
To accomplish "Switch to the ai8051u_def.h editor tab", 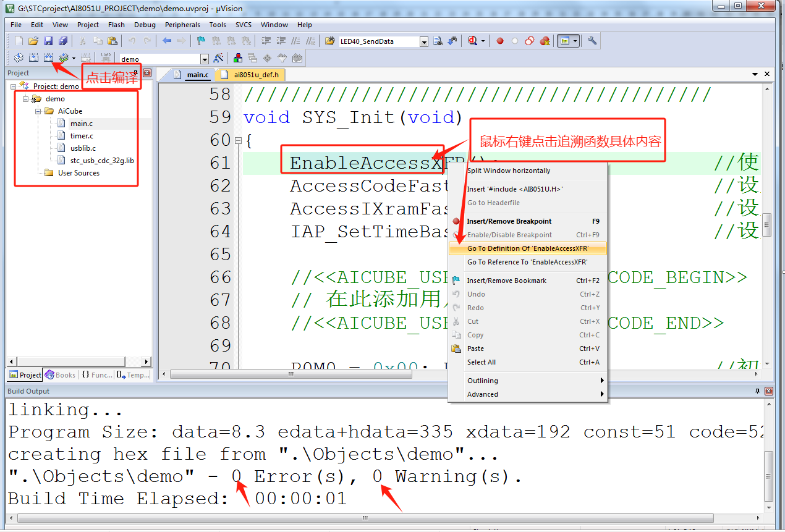I will [x=255, y=75].
